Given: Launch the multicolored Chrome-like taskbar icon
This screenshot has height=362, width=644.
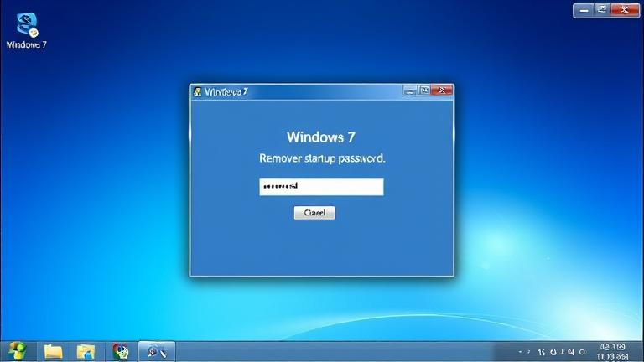Looking at the screenshot, I should click(121, 352).
